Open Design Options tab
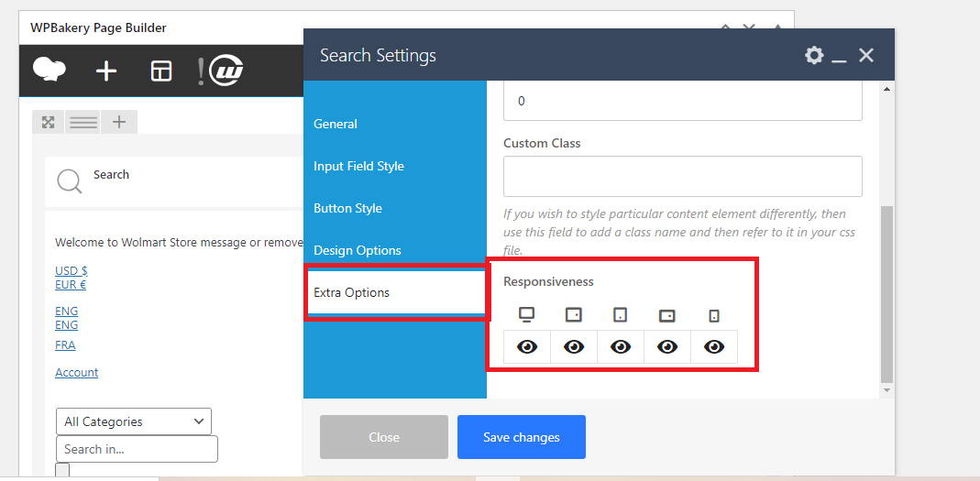The width and height of the screenshot is (980, 481). click(x=358, y=250)
